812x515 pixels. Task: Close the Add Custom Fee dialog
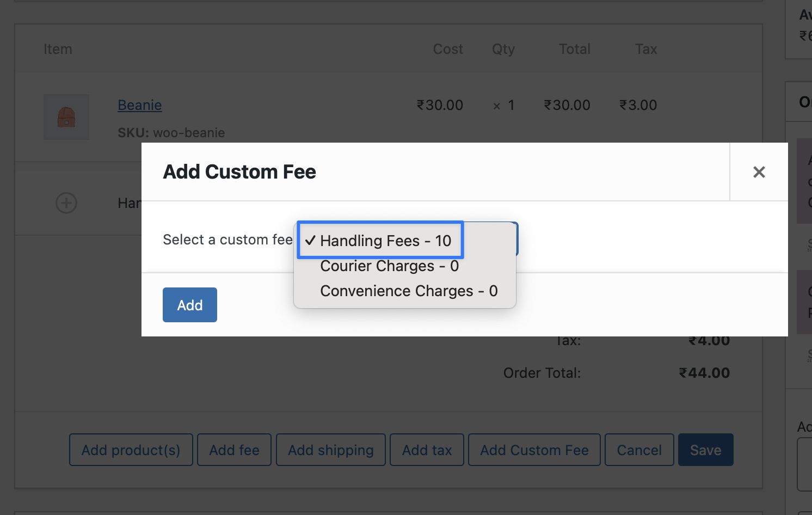[759, 172]
